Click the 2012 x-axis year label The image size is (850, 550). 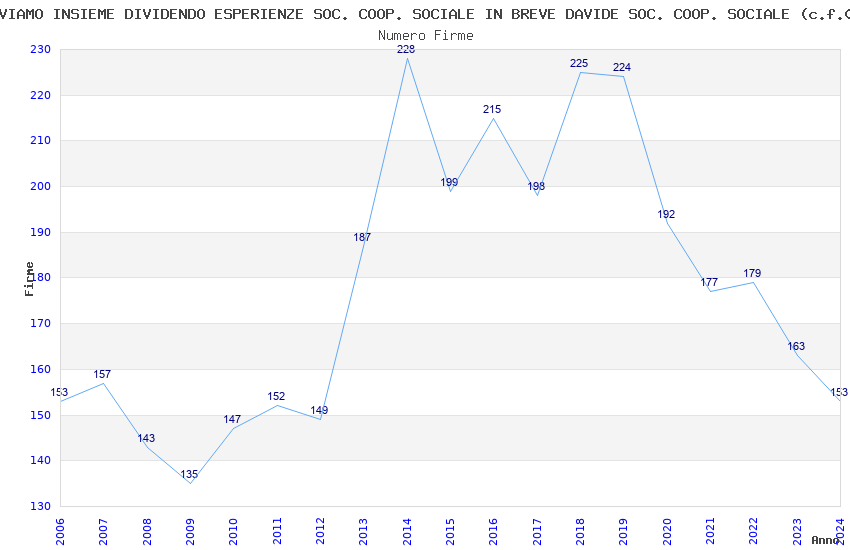pos(320,531)
